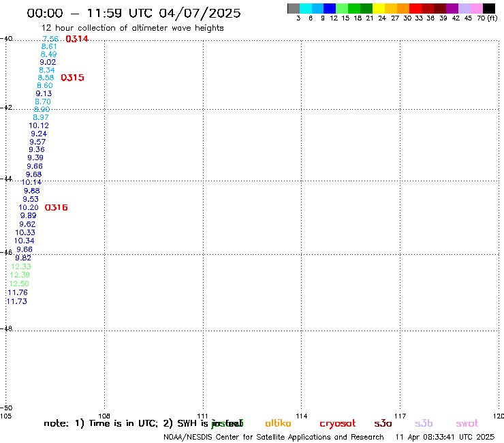Click the red time label 0314
The height and width of the screenshot is (443, 504).
pyautogui.click(x=77, y=39)
